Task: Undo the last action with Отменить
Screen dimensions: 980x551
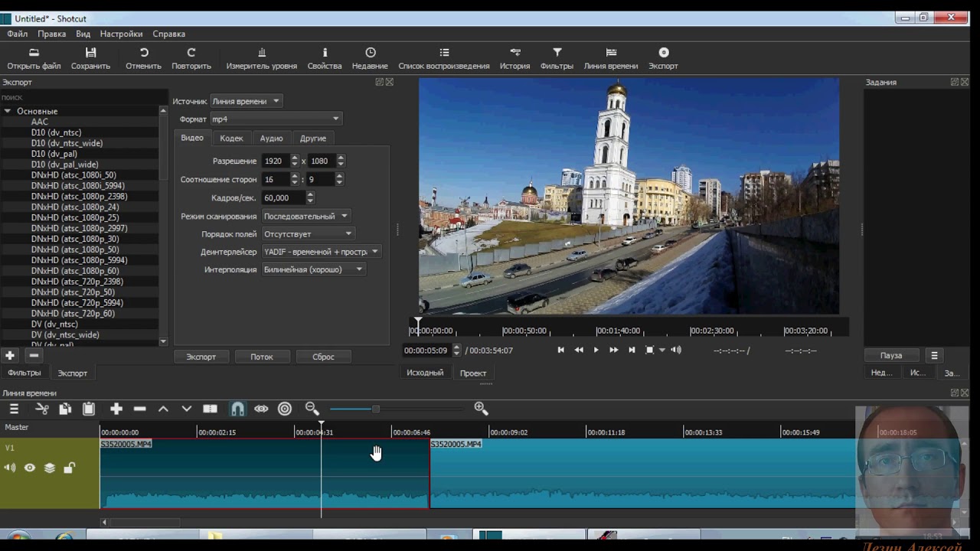Action: (144, 53)
